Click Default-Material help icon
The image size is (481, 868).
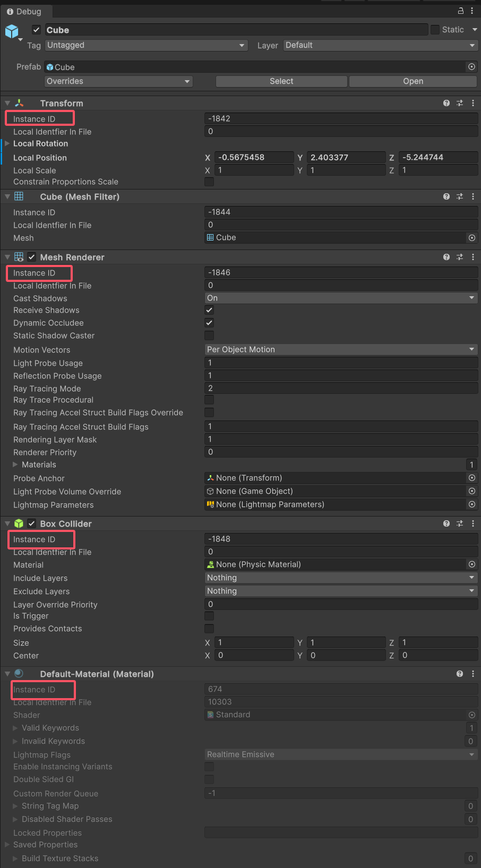pyautogui.click(x=460, y=674)
